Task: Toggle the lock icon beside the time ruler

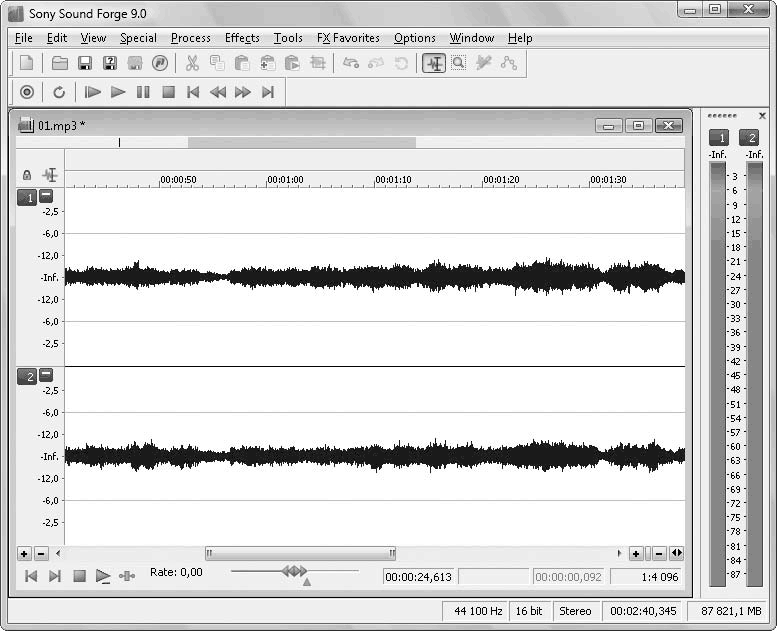Action: (x=27, y=175)
